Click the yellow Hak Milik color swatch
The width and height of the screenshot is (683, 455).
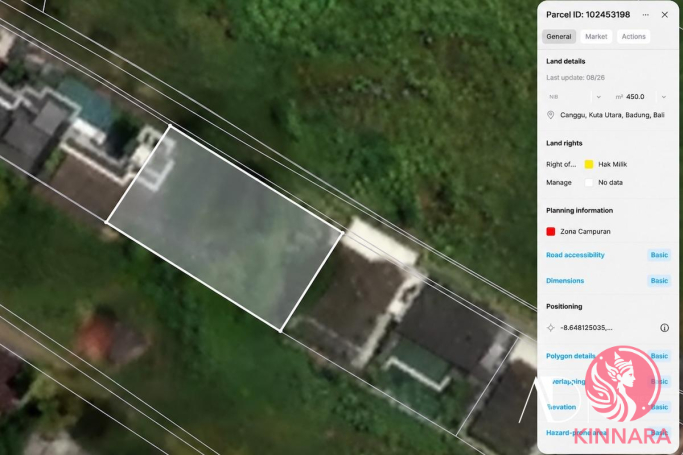point(588,164)
